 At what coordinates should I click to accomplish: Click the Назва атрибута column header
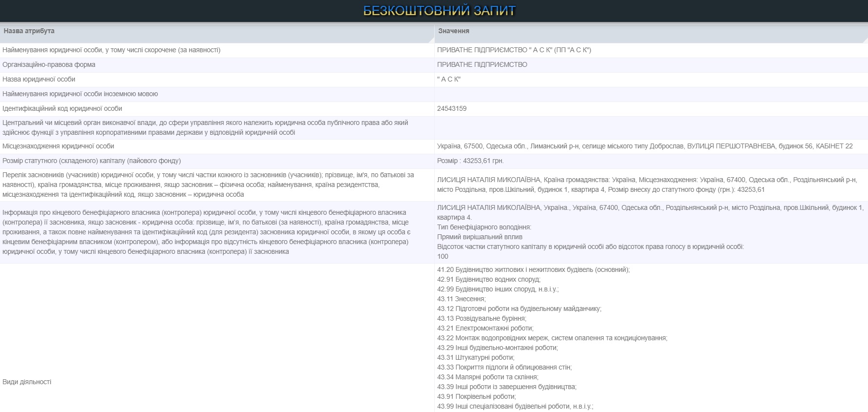pyautogui.click(x=29, y=31)
